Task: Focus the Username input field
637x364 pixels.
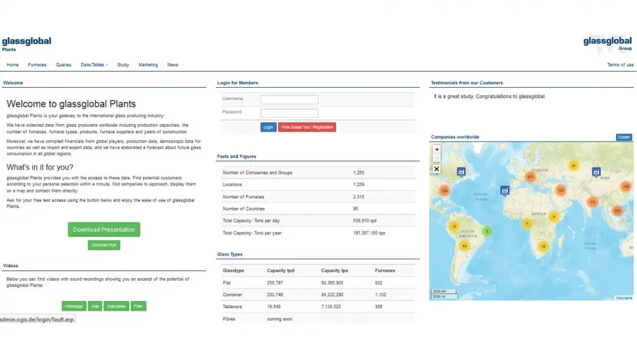Action: click(289, 99)
